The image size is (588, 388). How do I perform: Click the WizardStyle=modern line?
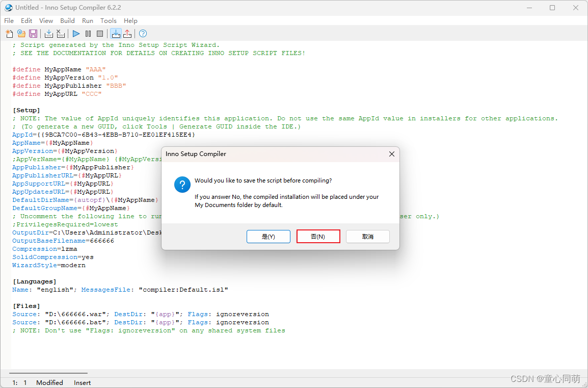[49, 265]
